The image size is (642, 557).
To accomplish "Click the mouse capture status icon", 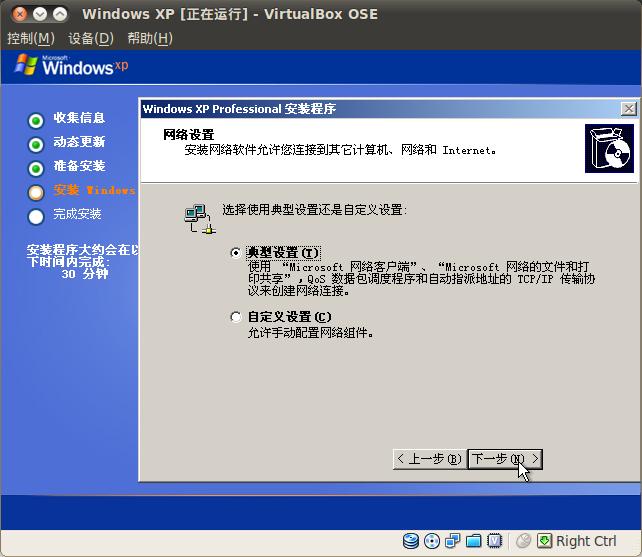I will point(523,541).
